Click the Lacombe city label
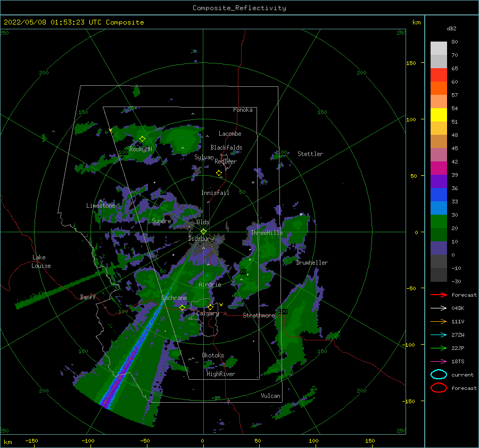The image size is (479, 448). pyautogui.click(x=230, y=134)
